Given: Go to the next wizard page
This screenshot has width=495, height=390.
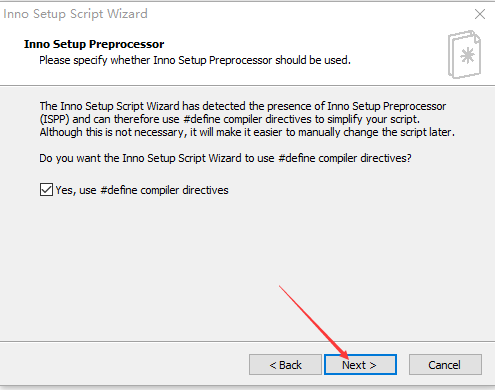Looking at the screenshot, I should (360, 365).
